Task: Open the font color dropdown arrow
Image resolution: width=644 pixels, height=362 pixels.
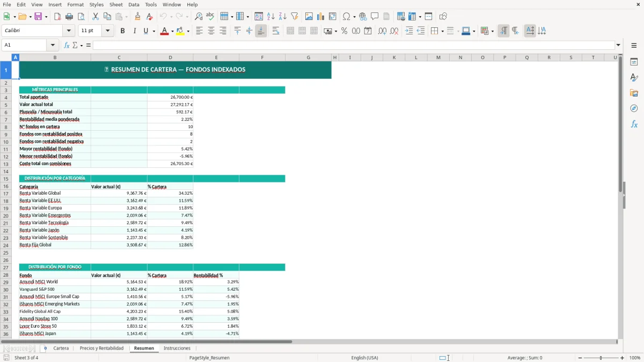Action: click(171, 31)
